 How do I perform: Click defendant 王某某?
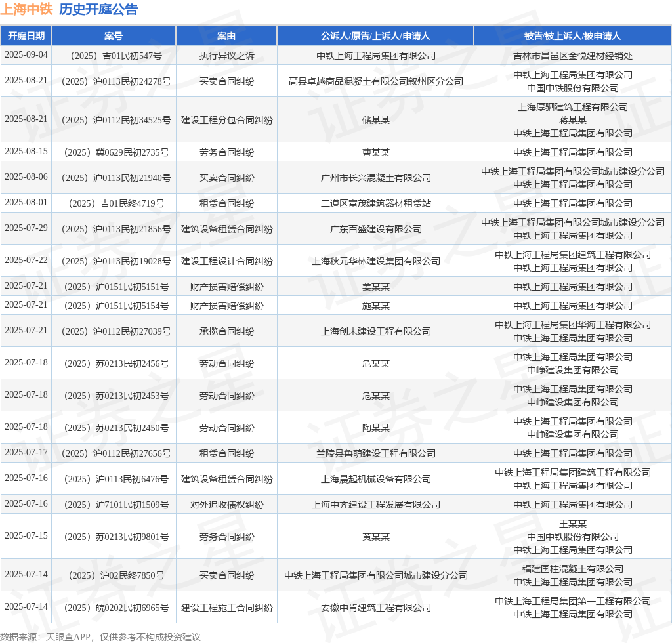click(x=572, y=524)
